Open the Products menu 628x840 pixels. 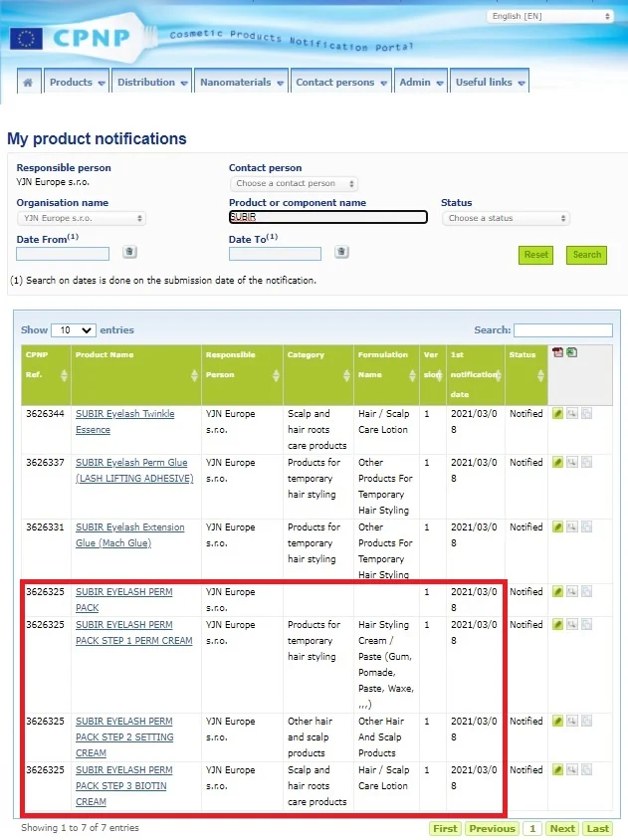[77, 82]
